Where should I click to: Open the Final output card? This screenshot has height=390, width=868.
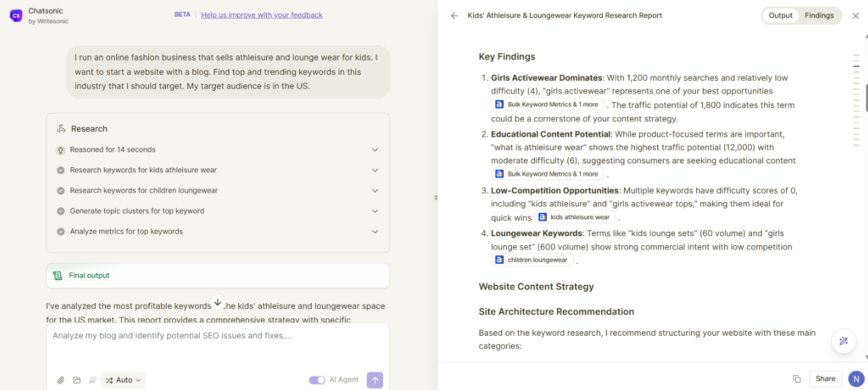(217, 276)
